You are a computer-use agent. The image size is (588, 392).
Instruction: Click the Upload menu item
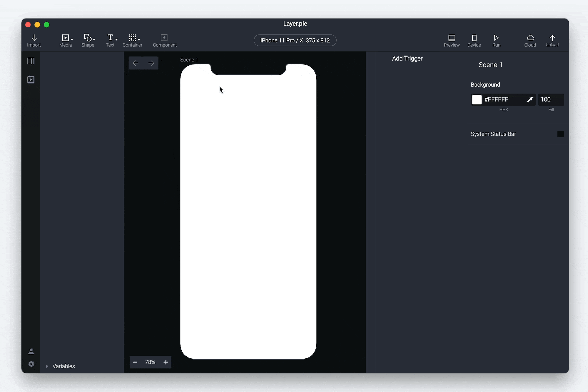tap(552, 40)
